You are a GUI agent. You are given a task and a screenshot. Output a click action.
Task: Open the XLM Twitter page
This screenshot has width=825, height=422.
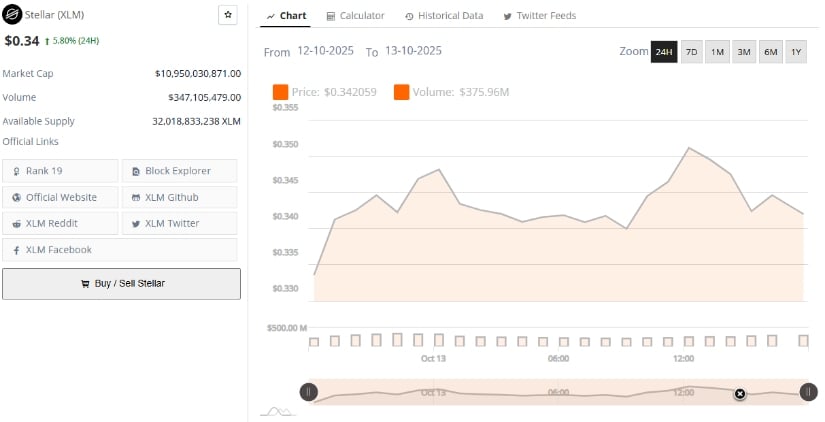click(179, 223)
